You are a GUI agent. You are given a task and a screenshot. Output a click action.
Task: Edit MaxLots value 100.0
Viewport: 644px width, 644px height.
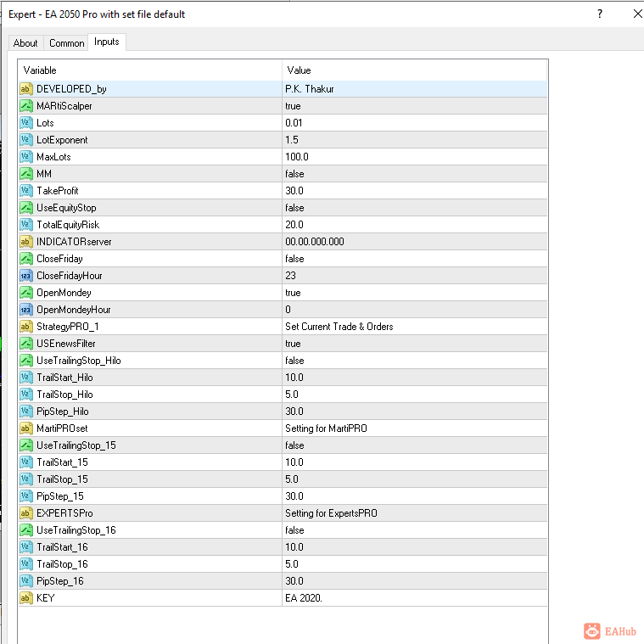click(414, 157)
